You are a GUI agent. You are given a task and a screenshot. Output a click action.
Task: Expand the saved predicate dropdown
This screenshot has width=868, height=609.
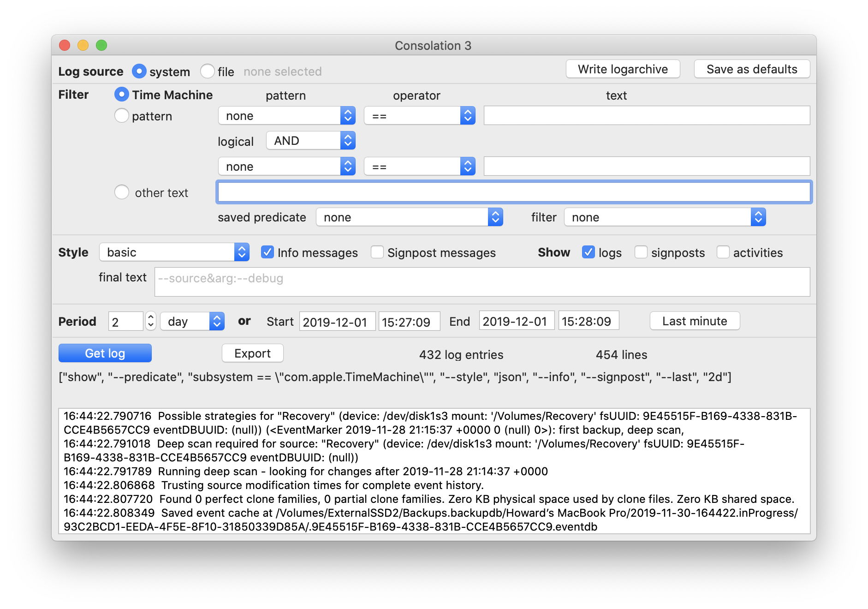(x=409, y=217)
